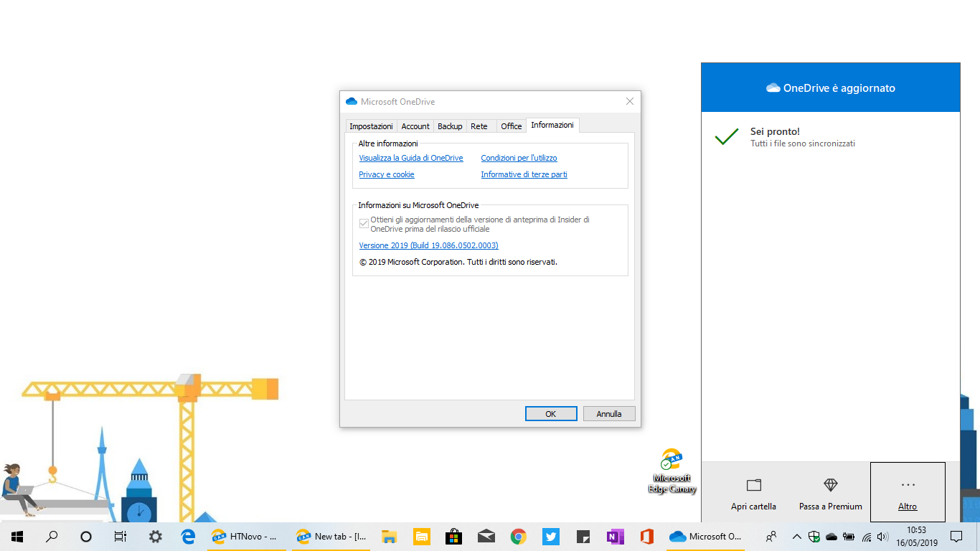Viewport: 980px width, 551px height.
Task: Open the People icon in the taskbar
Action: coord(772,536)
